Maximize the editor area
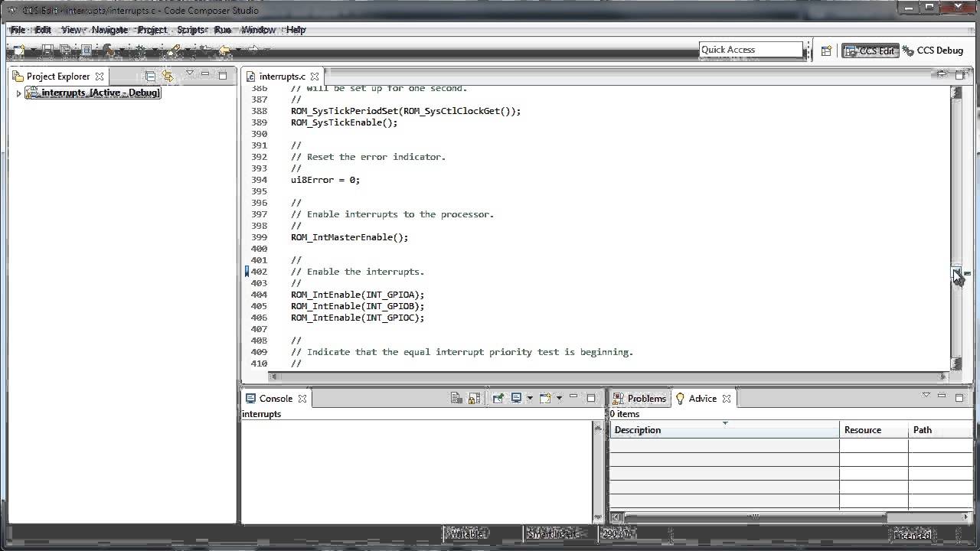 point(959,74)
